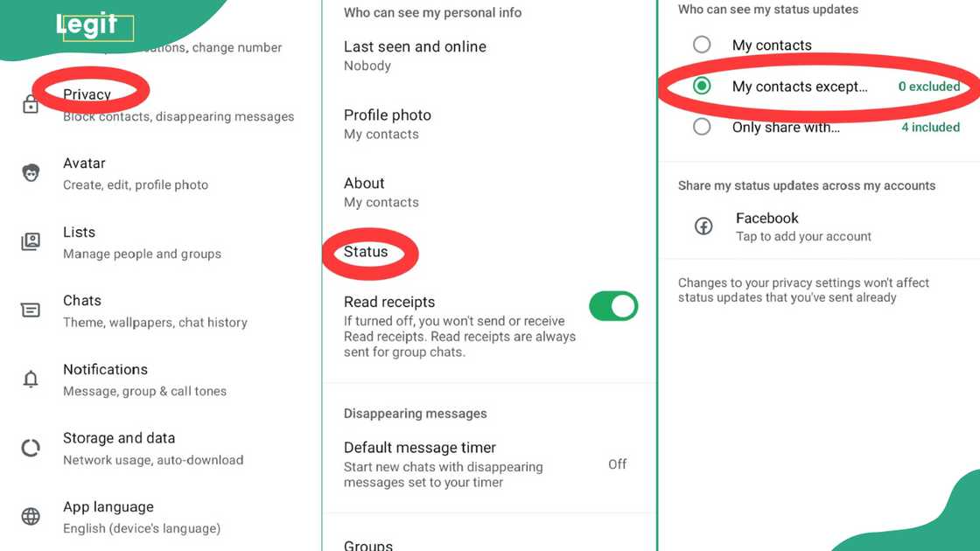The height and width of the screenshot is (551, 980).
Task: Open the Status privacy menu entry
Action: click(x=366, y=252)
